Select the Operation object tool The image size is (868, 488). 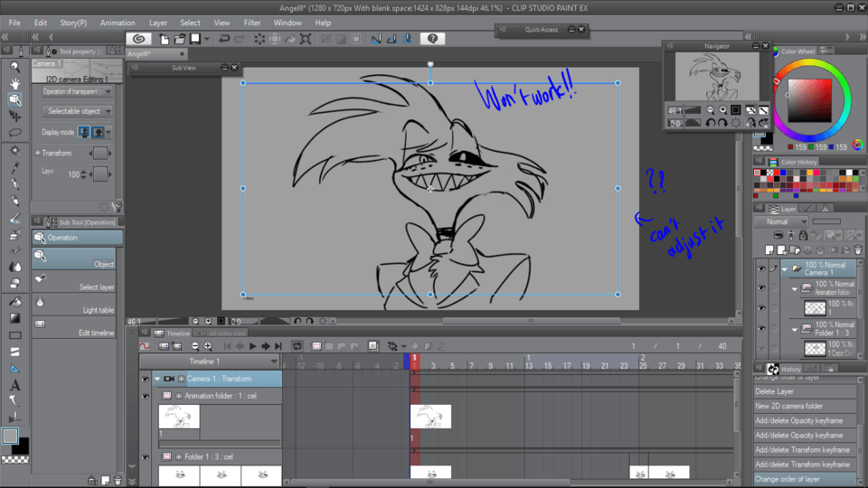15,99
